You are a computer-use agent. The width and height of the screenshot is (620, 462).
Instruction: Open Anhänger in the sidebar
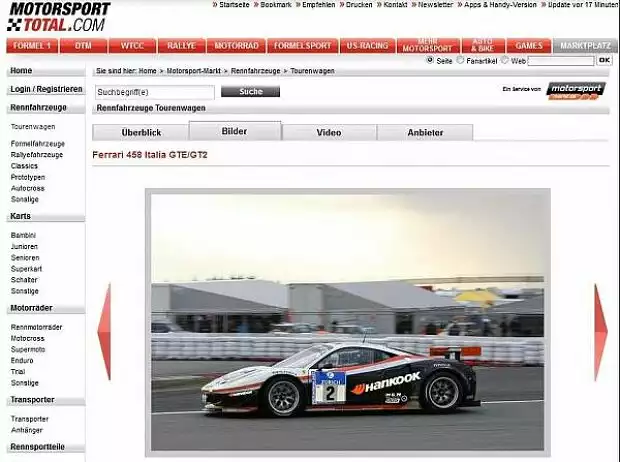[x=26, y=430]
